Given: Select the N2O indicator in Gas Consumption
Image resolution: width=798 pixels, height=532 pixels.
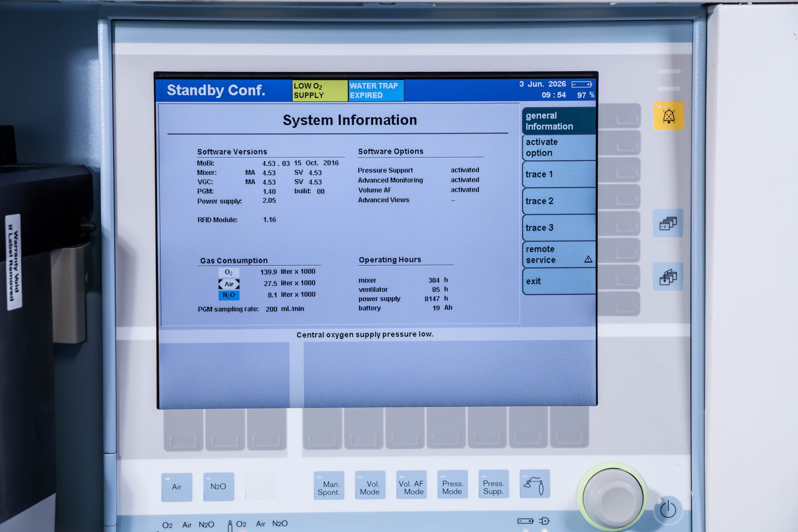Looking at the screenshot, I should pos(229,295).
